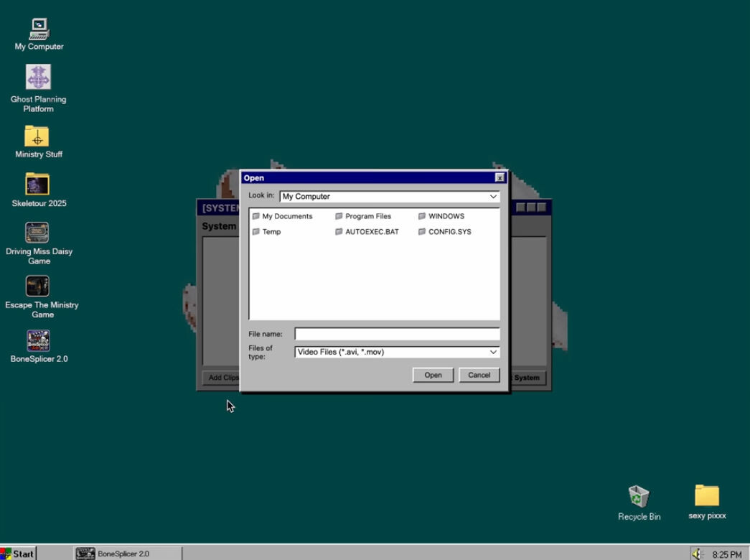
Task: Select the Ministry Stuff folder icon
Action: click(x=38, y=141)
